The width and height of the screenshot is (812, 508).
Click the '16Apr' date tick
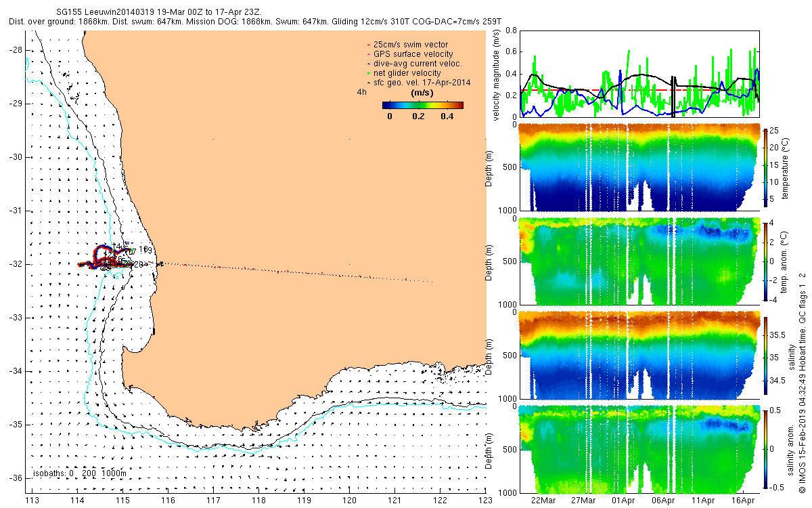coord(744,501)
